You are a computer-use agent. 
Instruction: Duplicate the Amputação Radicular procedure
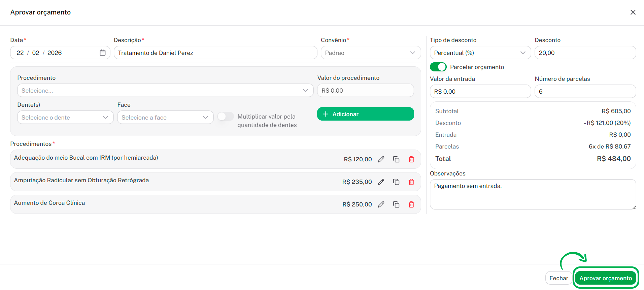[396, 182]
